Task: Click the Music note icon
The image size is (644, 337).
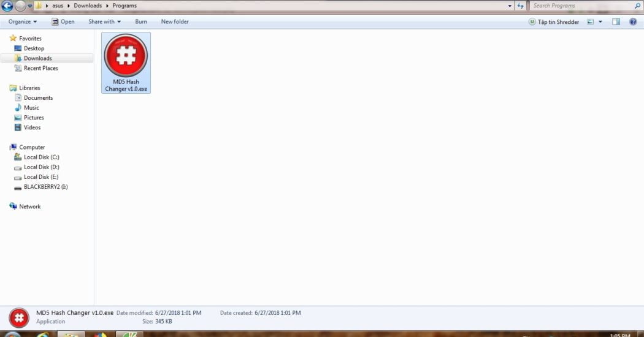Action: (18, 108)
